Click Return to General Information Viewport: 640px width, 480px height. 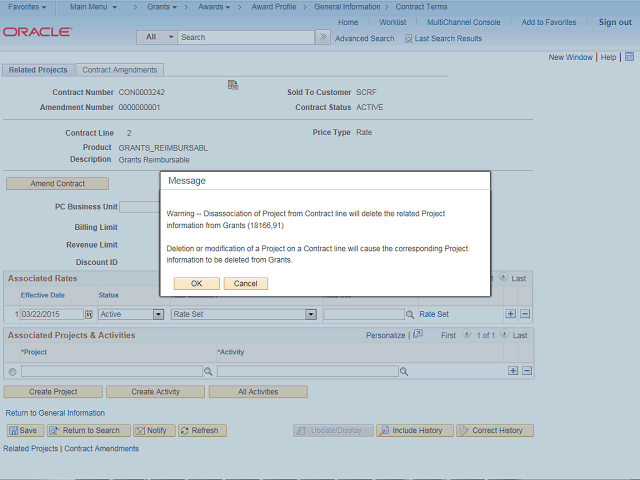55,413
